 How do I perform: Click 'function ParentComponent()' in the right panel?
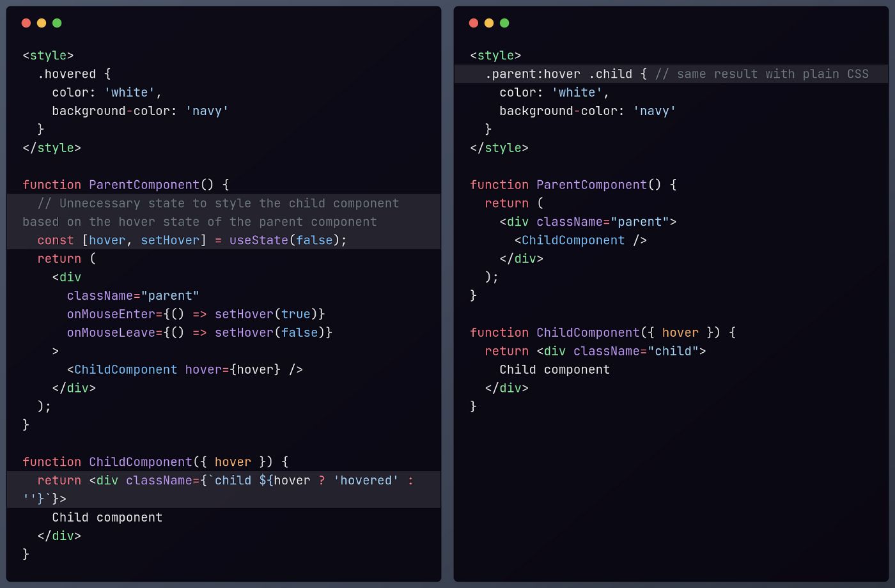tap(566, 185)
